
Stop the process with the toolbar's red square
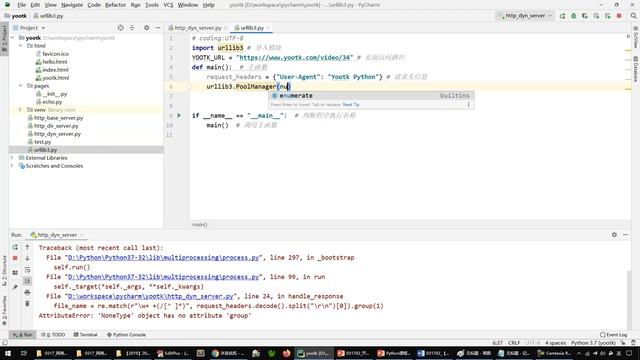[x=619, y=16]
